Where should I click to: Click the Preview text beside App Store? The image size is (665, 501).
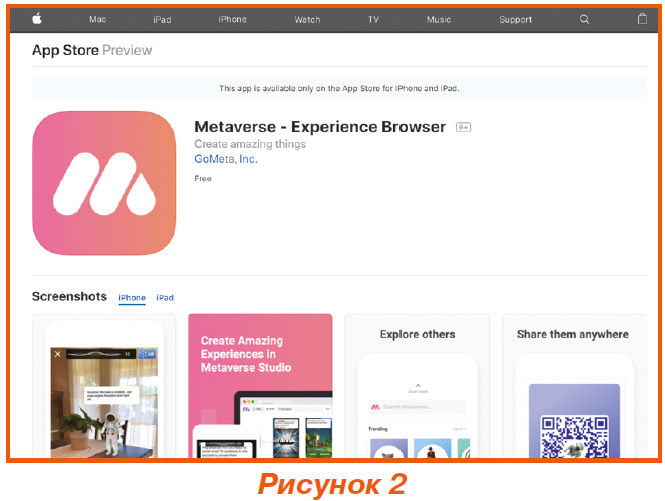point(127,50)
